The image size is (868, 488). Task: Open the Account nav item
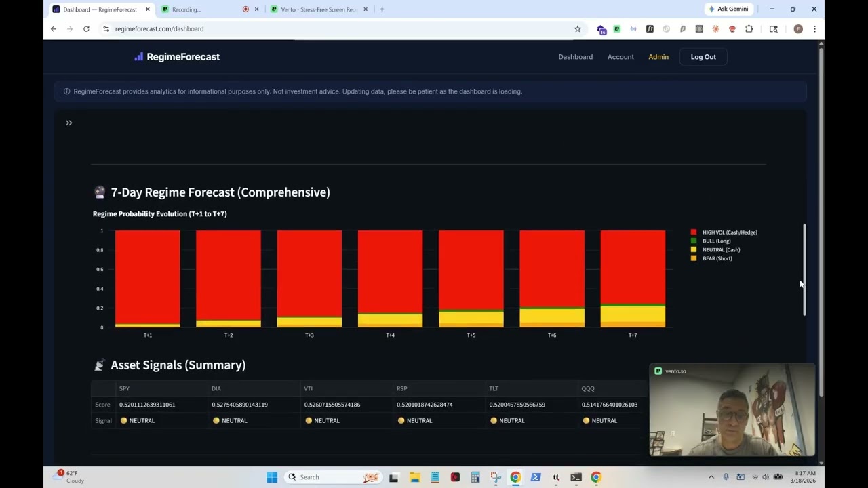pos(620,57)
